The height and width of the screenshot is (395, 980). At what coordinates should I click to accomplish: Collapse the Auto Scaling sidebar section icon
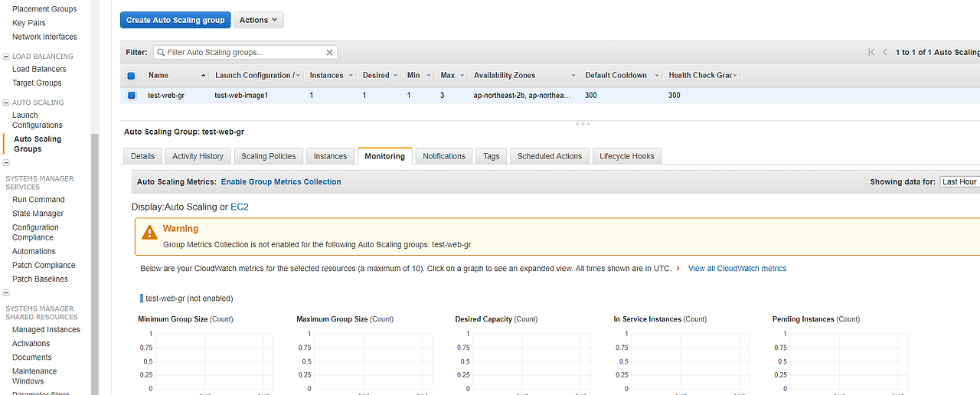pos(6,103)
